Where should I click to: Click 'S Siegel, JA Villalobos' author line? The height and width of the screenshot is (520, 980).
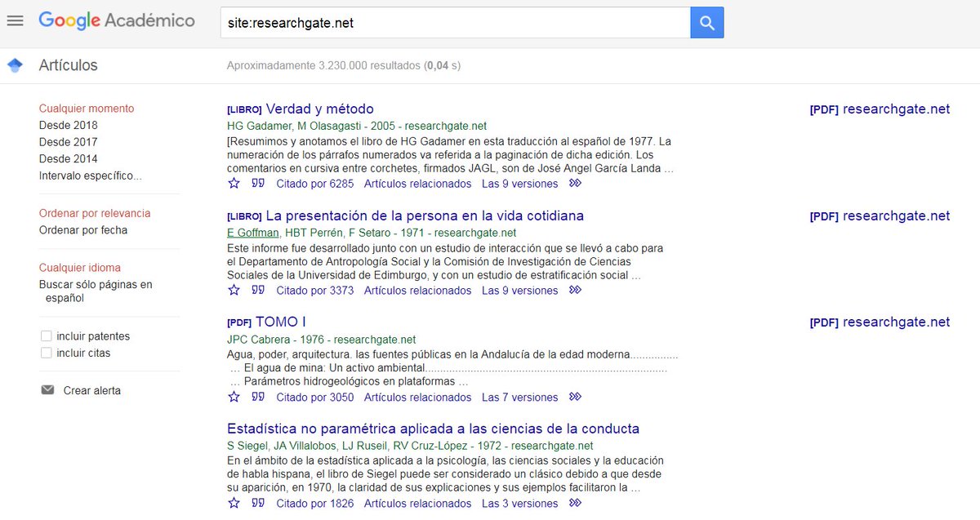click(410, 446)
